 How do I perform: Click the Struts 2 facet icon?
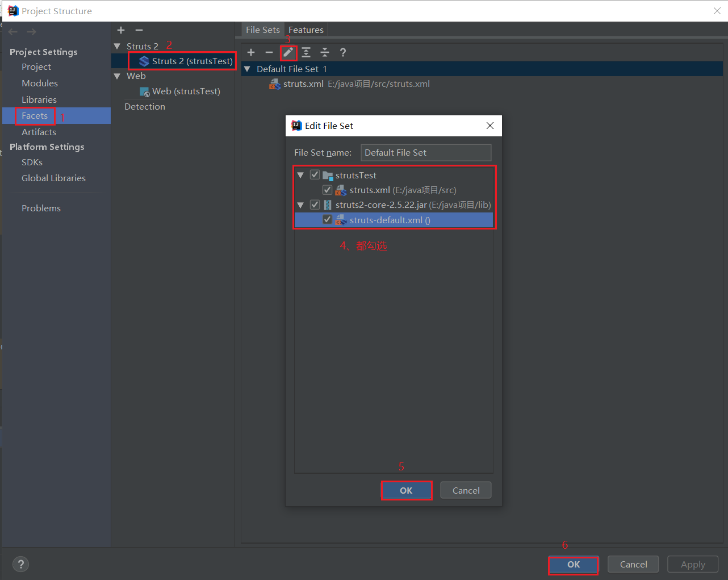point(144,61)
